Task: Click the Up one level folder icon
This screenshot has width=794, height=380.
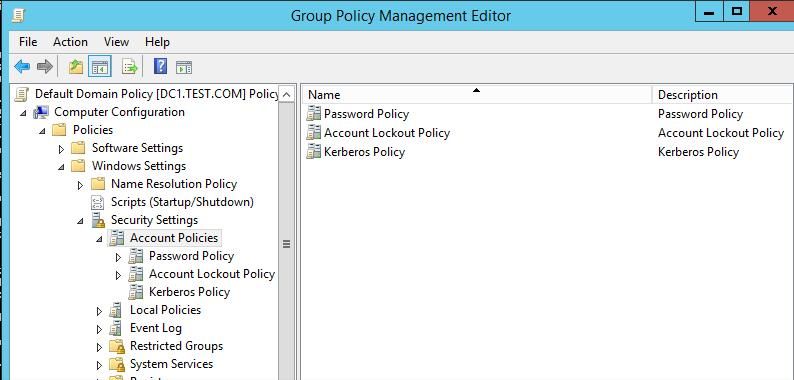Action: pos(76,66)
